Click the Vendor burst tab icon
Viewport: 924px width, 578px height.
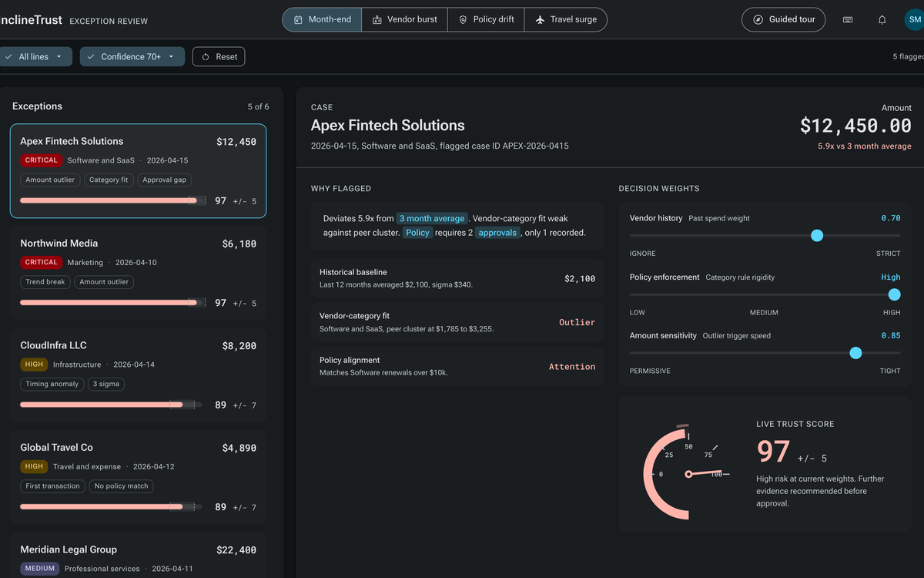tap(377, 20)
